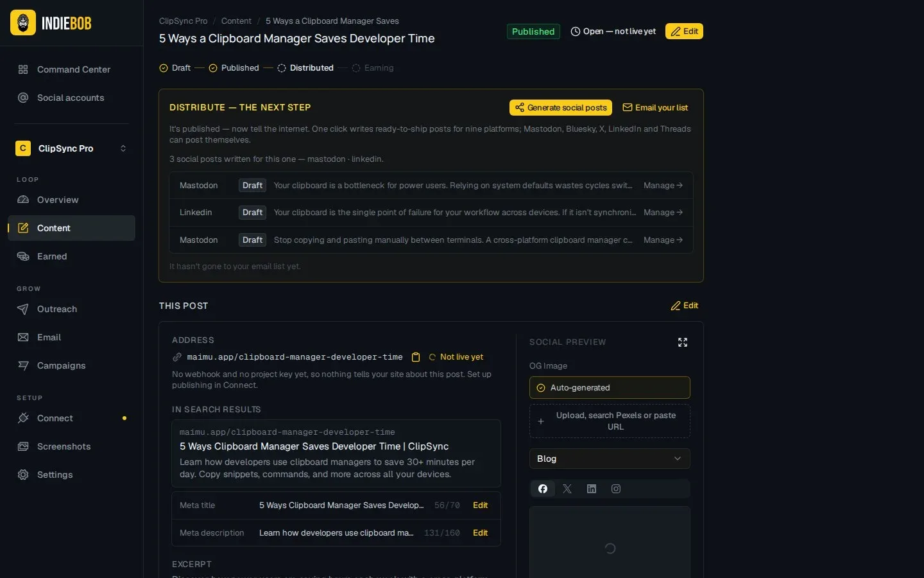Select the Distributed stage step

[x=305, y=68]
